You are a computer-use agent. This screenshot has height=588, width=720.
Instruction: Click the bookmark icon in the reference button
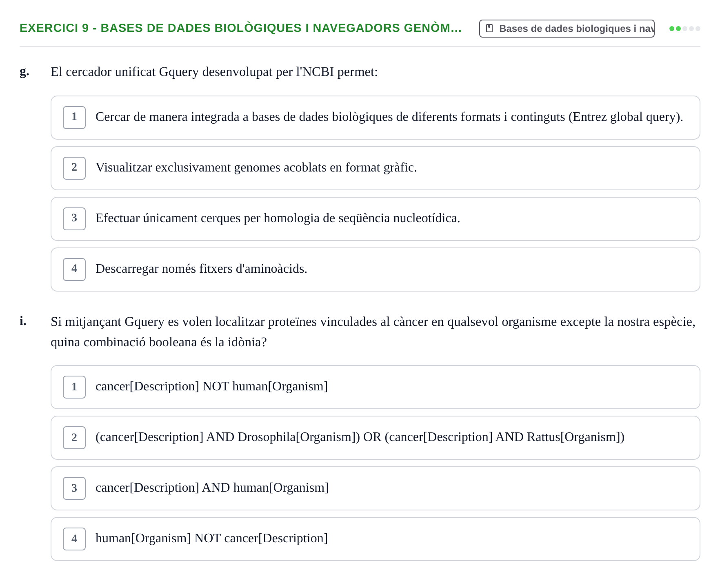coord(489,29)
